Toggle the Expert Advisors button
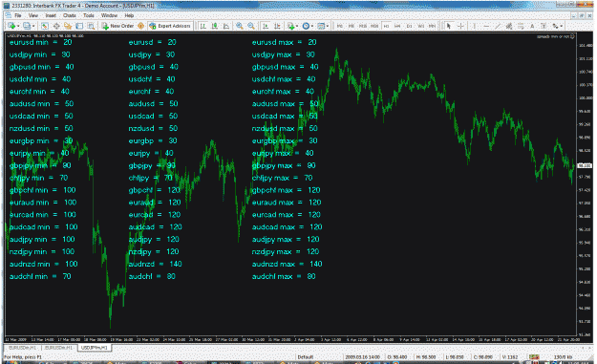The height and width of the screenshot is (364, 597). pos(170,26)
